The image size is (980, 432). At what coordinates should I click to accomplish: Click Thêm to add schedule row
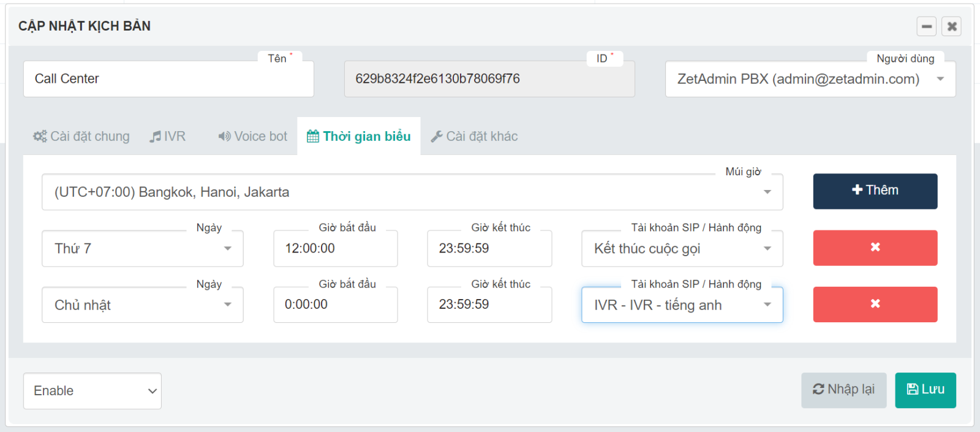click(875, 191)
